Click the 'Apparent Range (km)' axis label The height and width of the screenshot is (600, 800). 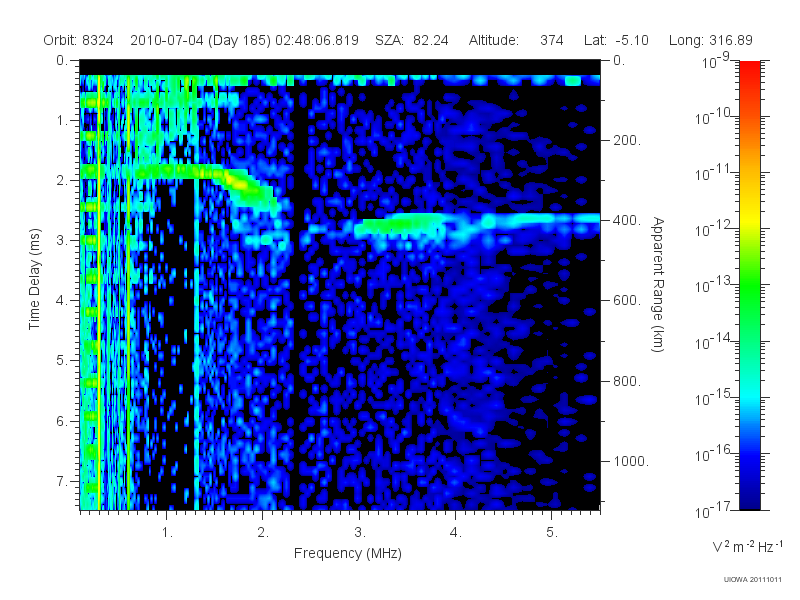pos(658,284)
